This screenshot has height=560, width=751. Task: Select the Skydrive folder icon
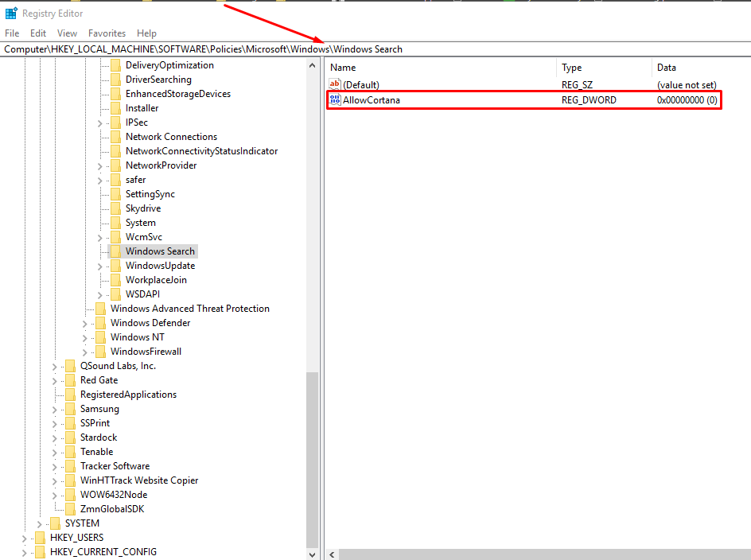[x=115, y=208]
